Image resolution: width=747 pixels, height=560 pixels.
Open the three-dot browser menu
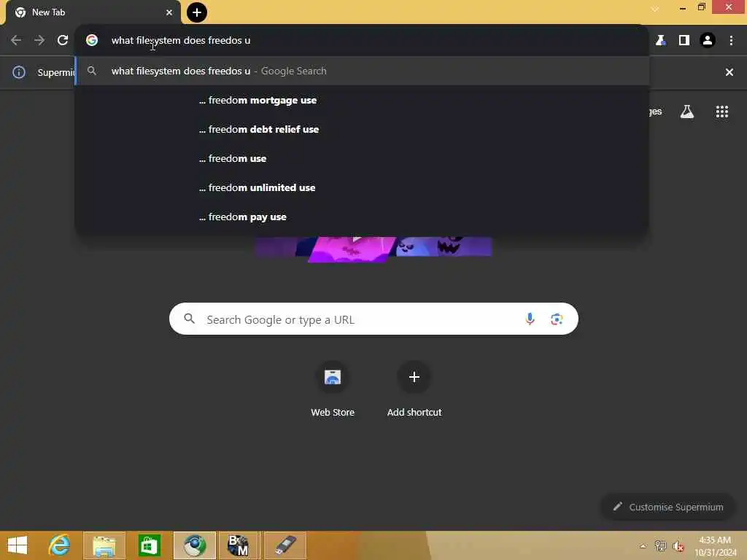731,41
